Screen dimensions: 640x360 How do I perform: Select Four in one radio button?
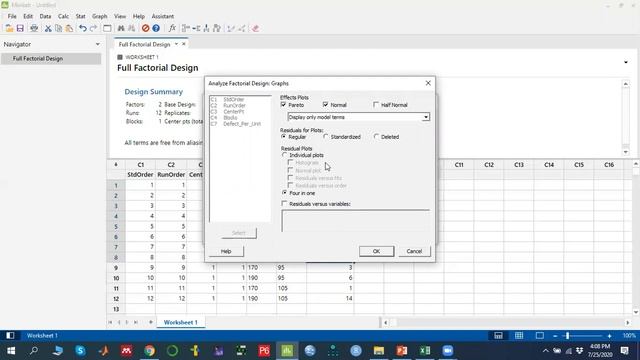tap(284, 193)
